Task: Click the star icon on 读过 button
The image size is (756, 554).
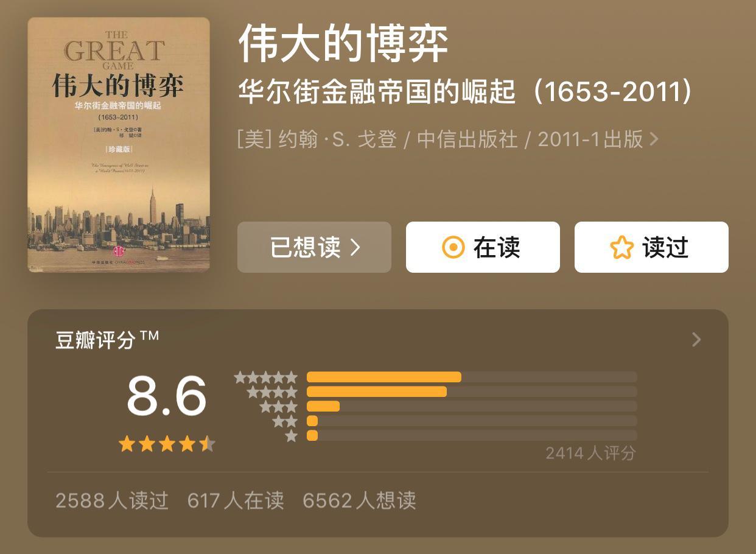Action: pyautogui.click(x=622, y=248)
